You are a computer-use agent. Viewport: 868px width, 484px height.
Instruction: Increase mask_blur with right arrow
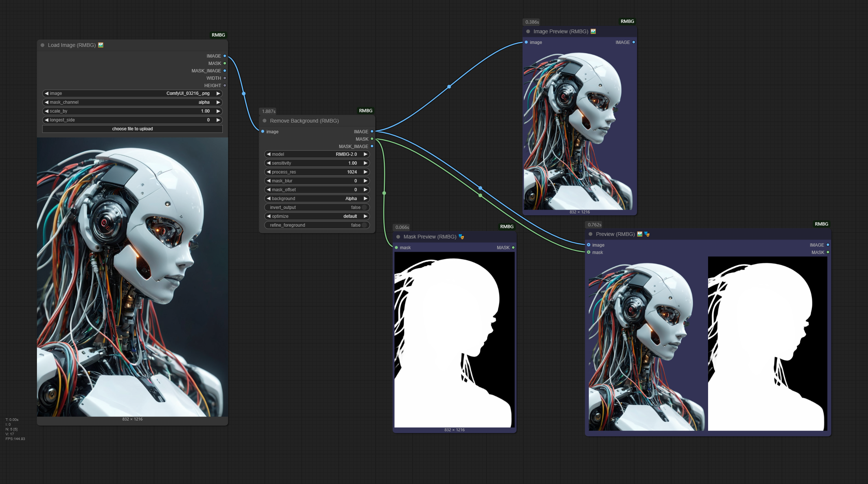(365, 181)
